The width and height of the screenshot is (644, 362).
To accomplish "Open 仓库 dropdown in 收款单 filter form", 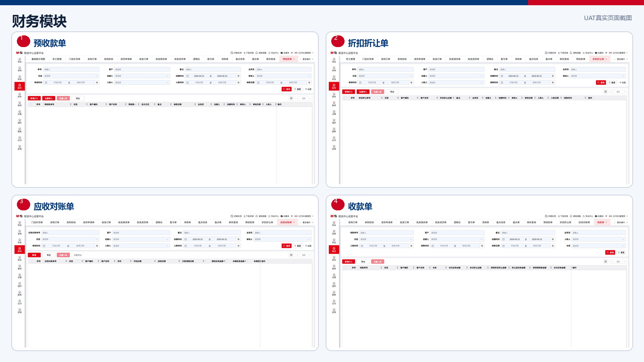I will click(x=599, y=246).
